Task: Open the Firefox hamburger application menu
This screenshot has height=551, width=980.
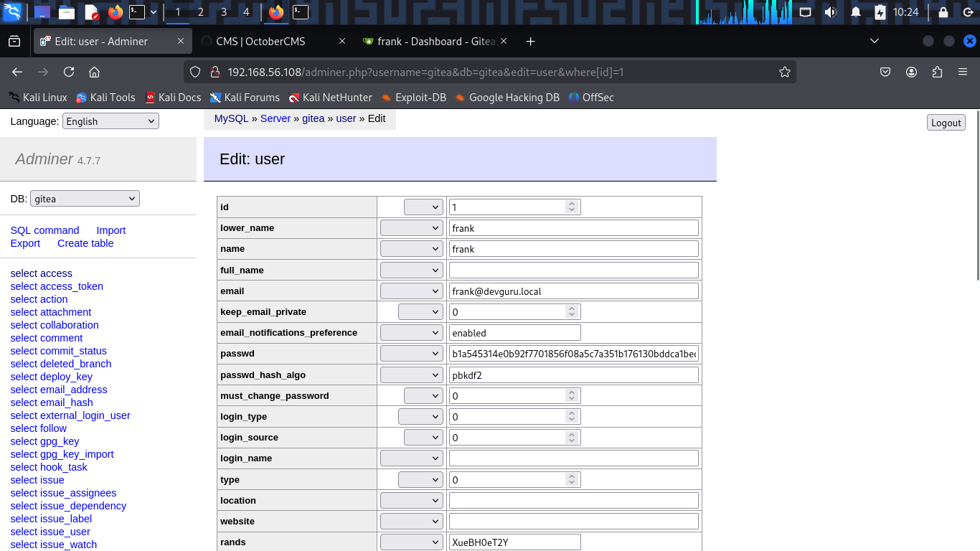Action: pyautogui.click(x=963, y=72)
